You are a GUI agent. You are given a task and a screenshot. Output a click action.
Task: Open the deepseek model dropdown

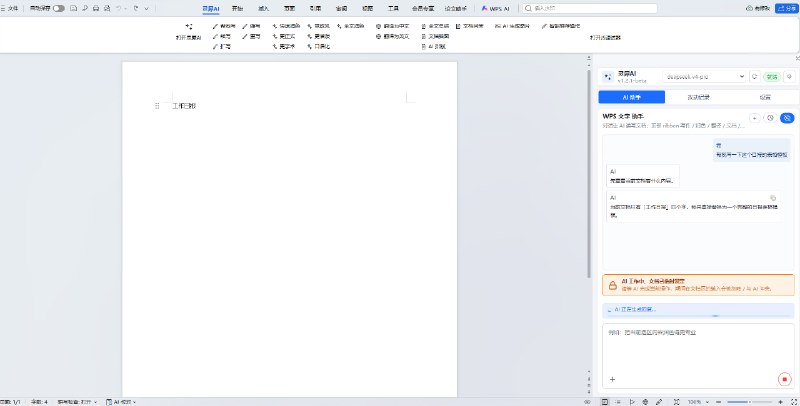coord(705,77)
